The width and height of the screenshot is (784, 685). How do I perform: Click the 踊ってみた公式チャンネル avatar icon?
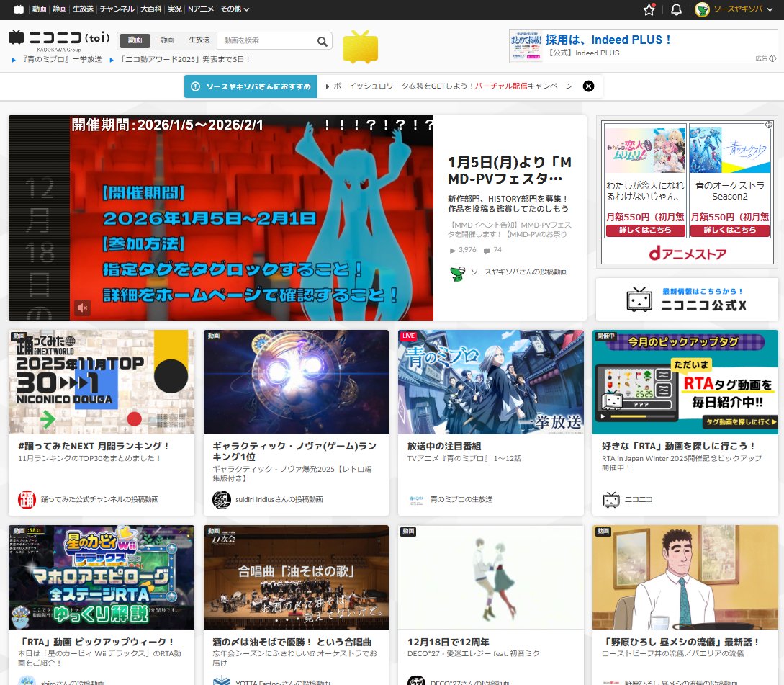point(27,499)
